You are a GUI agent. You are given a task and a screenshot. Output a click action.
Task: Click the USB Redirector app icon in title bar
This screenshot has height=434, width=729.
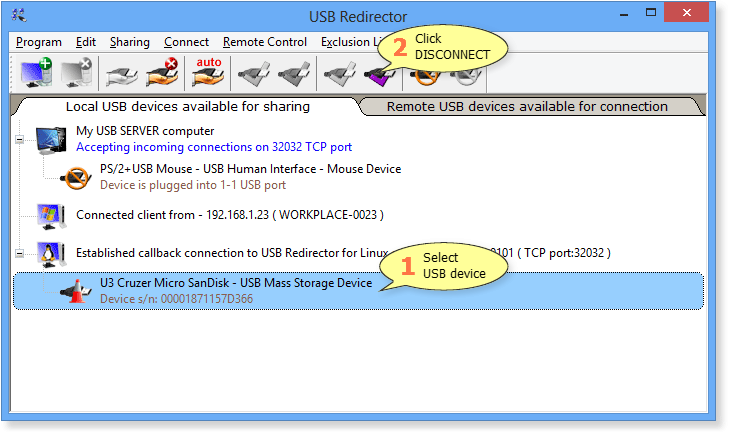pyautogui.click(x=19, y=15)
